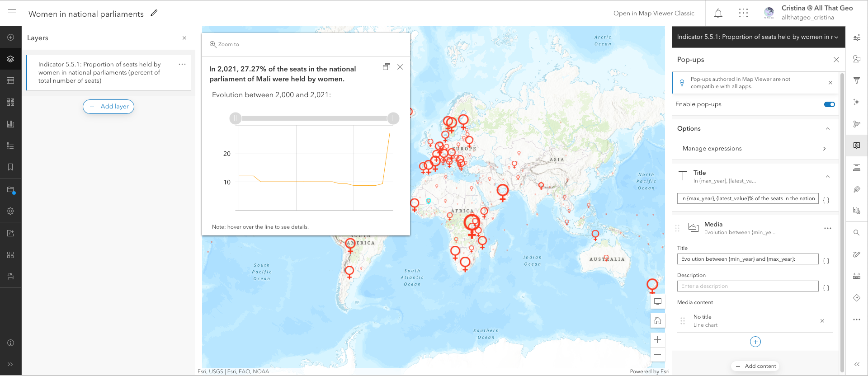Move the left chart range slider handle

click(236, 118)
